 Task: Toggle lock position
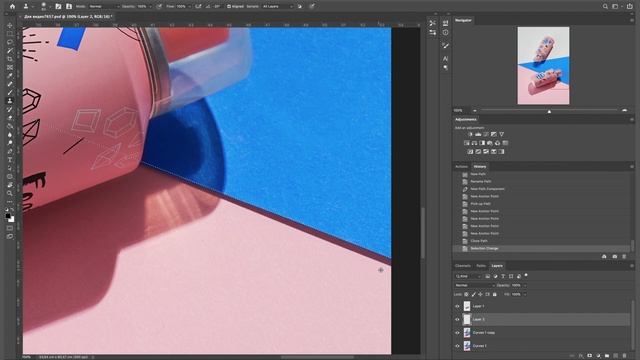[x=480, y=294]
